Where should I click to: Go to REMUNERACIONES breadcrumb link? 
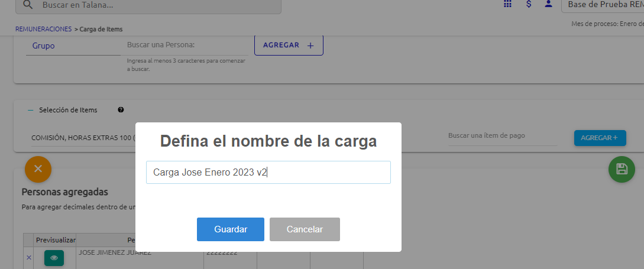tap(43, 29)
